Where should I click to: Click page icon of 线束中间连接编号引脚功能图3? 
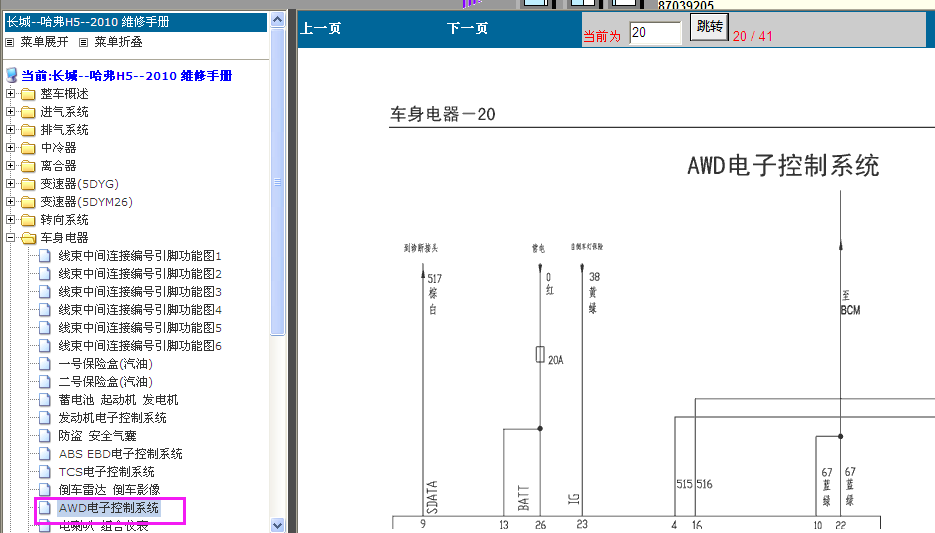(x=45, y=292)
